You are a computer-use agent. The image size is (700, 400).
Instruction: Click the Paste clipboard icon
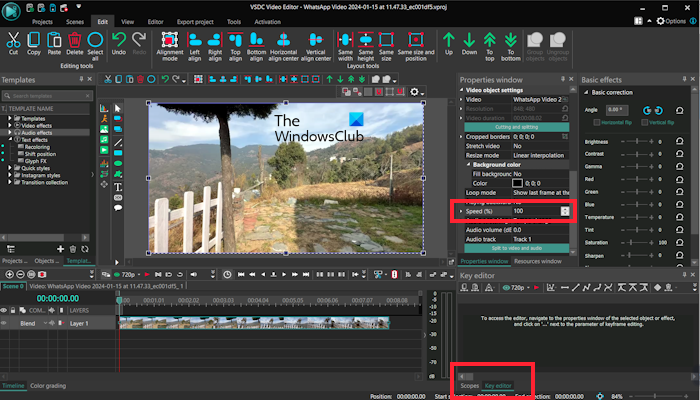[x=54, y=40]
